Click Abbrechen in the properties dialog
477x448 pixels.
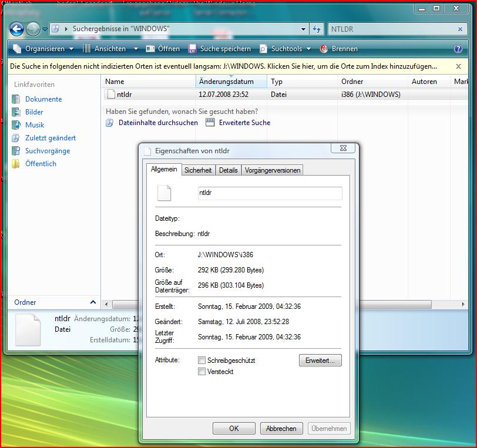pyautogui.click(x=281, y=429)
